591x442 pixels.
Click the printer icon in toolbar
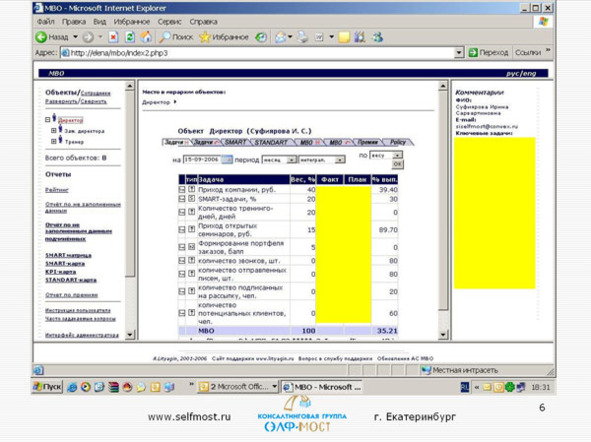tap(303, 37)
